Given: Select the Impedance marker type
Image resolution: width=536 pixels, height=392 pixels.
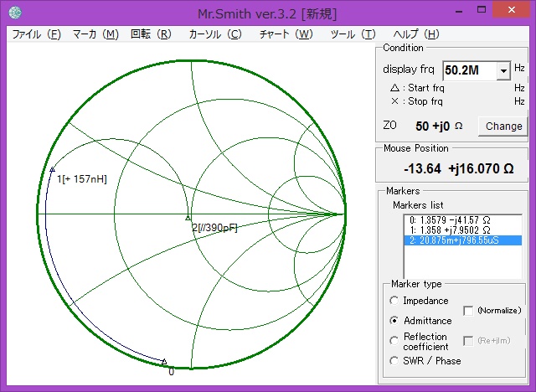Looking at the screenshot, I should tap(394, 301).
